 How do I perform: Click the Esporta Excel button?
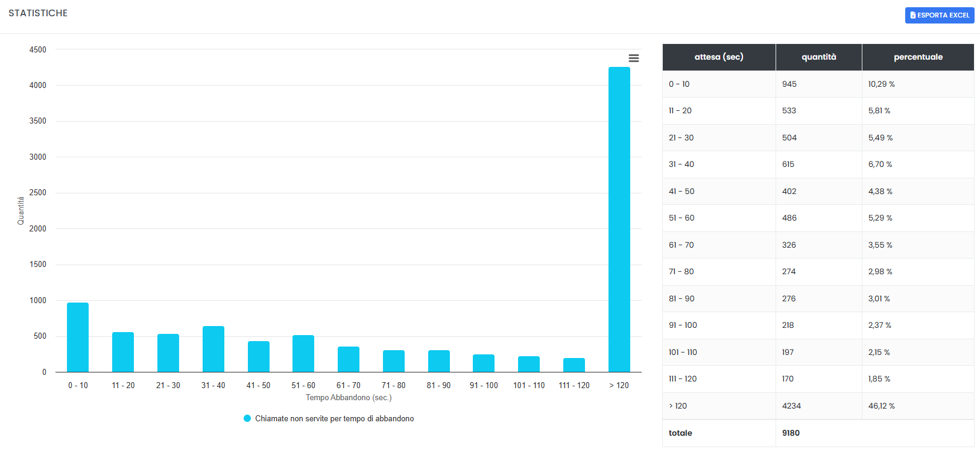[940, 15]
